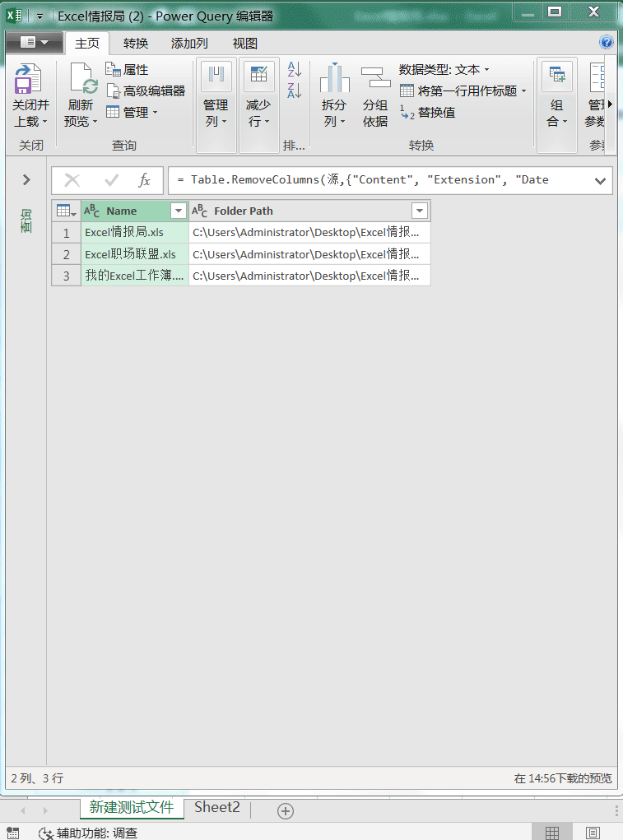Image resolution: width=623 pixels, height=840 pixels.
Task: Open the Name column filter dropdown
Action: tap(179, 211)
